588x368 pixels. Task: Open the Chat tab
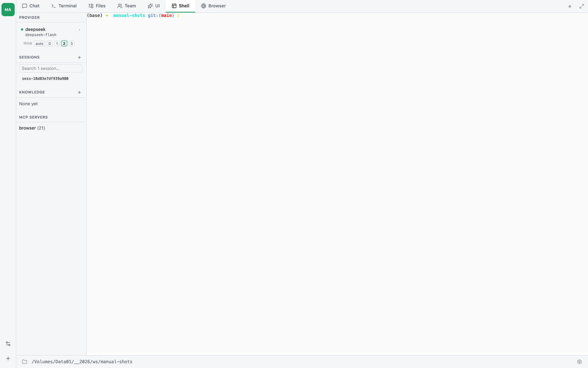(x=31, y=6)
